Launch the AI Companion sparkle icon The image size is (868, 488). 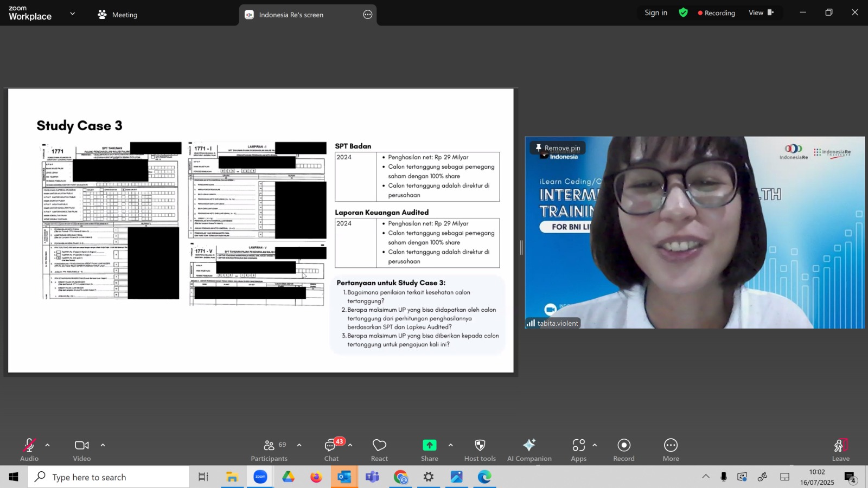click(529, 445)
